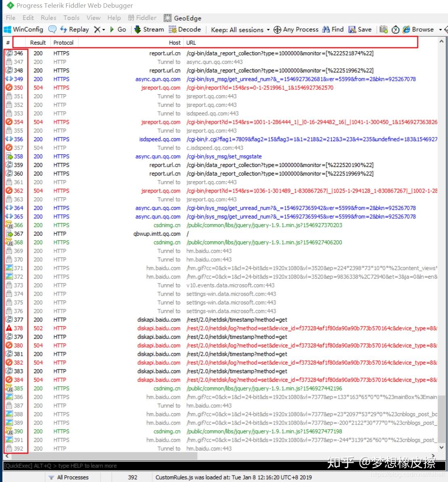The width and height of the screenshot is (448, 482).
Task: Save the sessions with Save button
Action: pos(360,30)
